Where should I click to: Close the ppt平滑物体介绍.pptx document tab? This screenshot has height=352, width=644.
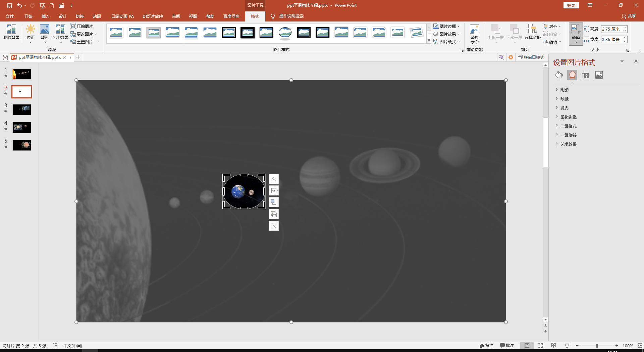coord(65,57)
